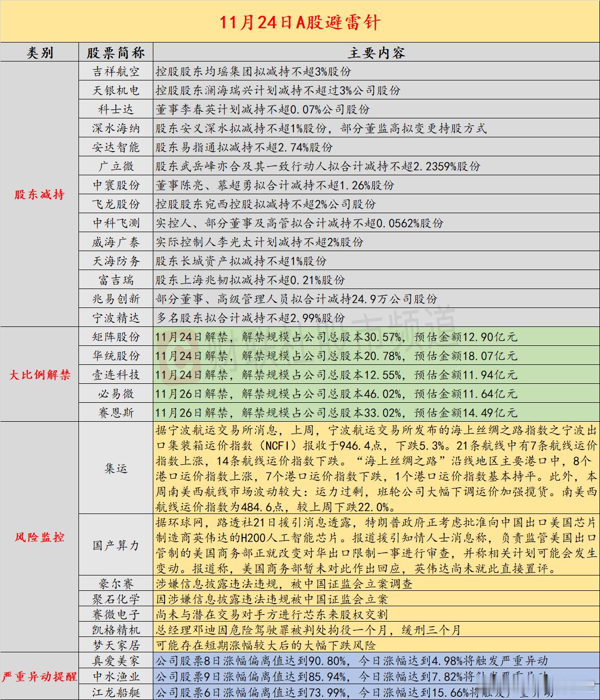Click the 主要内容 column header
This screenshot has height=700, width=600.
376,51
